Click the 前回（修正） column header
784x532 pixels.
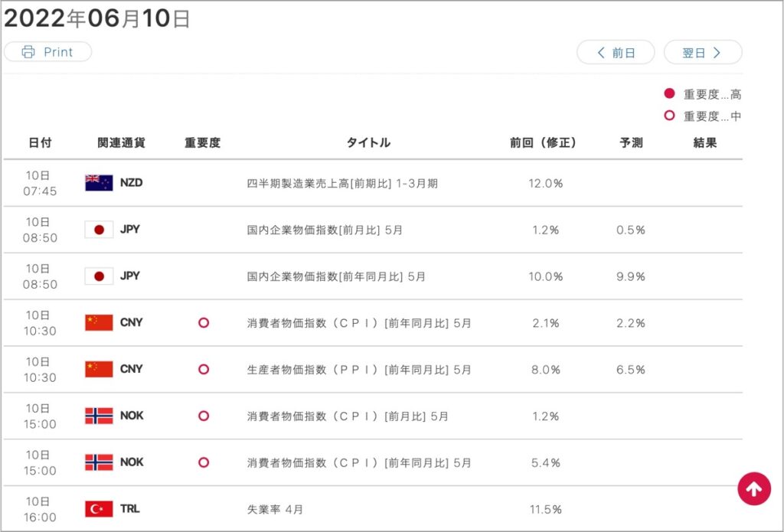pyautogui.click(x=544, y=143)
